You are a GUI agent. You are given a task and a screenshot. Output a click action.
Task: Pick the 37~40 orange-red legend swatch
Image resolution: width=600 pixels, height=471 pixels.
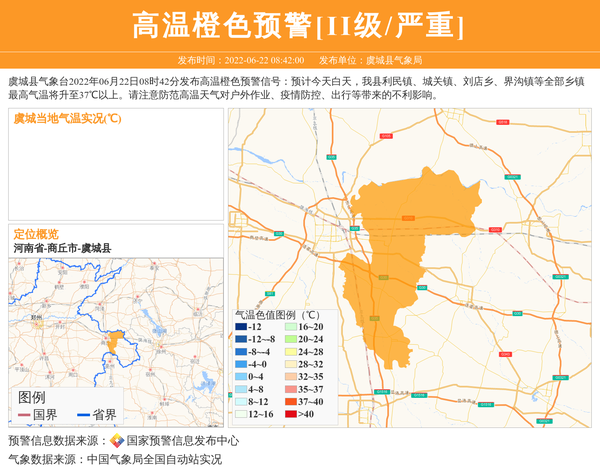pyautogui.click(x=291, y=402)
